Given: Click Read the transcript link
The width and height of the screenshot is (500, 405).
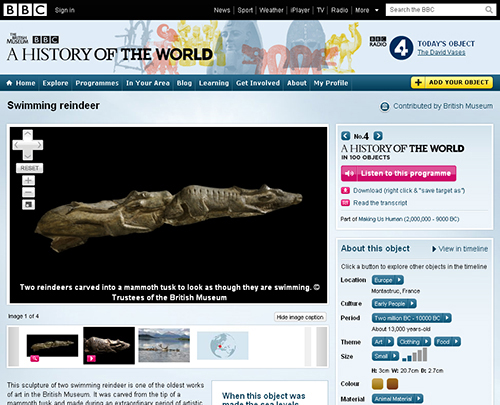Looking at the screenshot, I should pyautogui.click(x=380, y=203).
